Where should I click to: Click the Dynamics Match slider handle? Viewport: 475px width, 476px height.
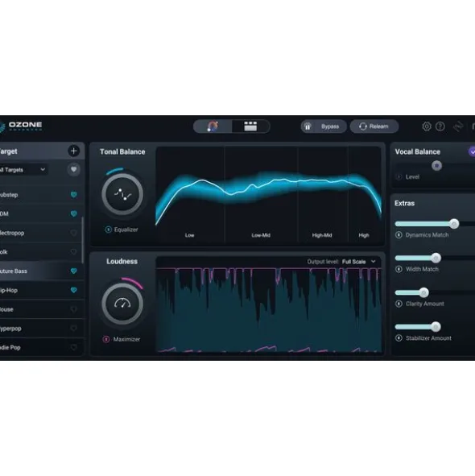click(454, 224)
